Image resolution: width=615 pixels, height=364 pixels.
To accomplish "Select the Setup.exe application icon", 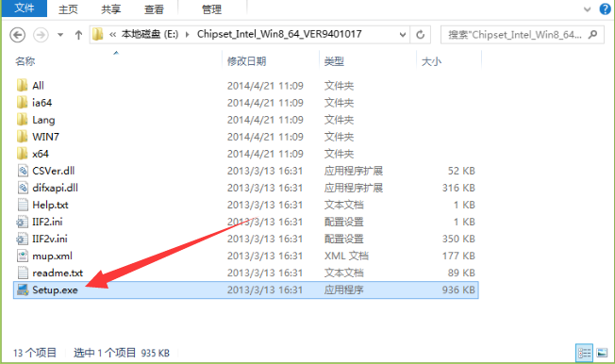I will (23, 290).
